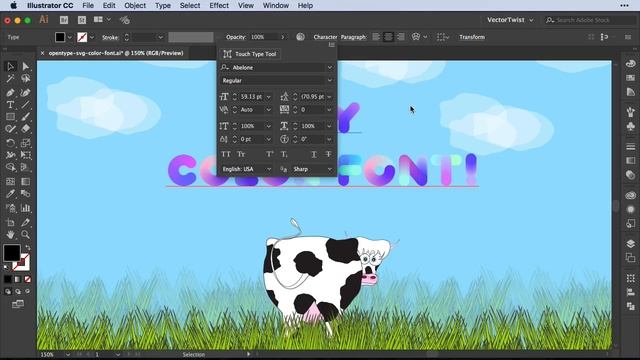The height and width of the screenshot is (360, 640).
Task: Pick the Scale tool
Action: click(x=25, y=143)
